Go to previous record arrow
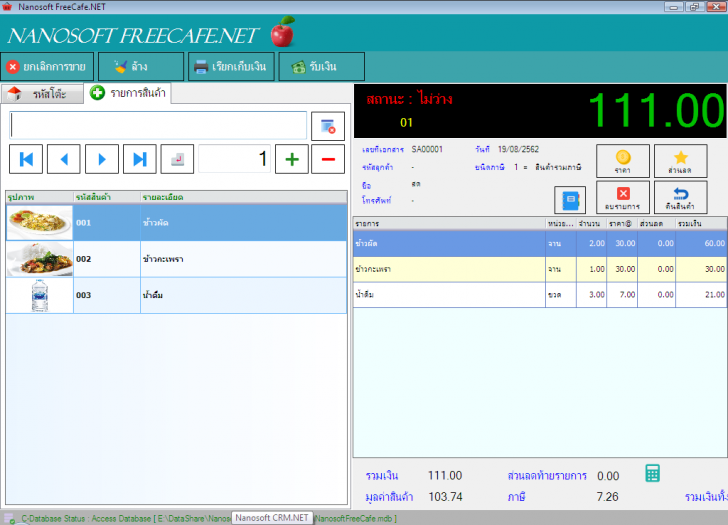 [x=64, y=159]
